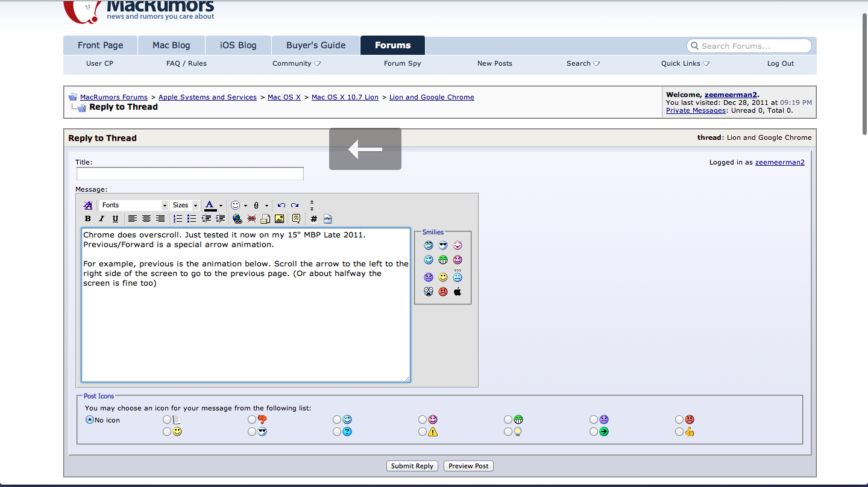The image size is (868, 487).
Task: Open the New Posts link
Action: [x=495, y=63]
